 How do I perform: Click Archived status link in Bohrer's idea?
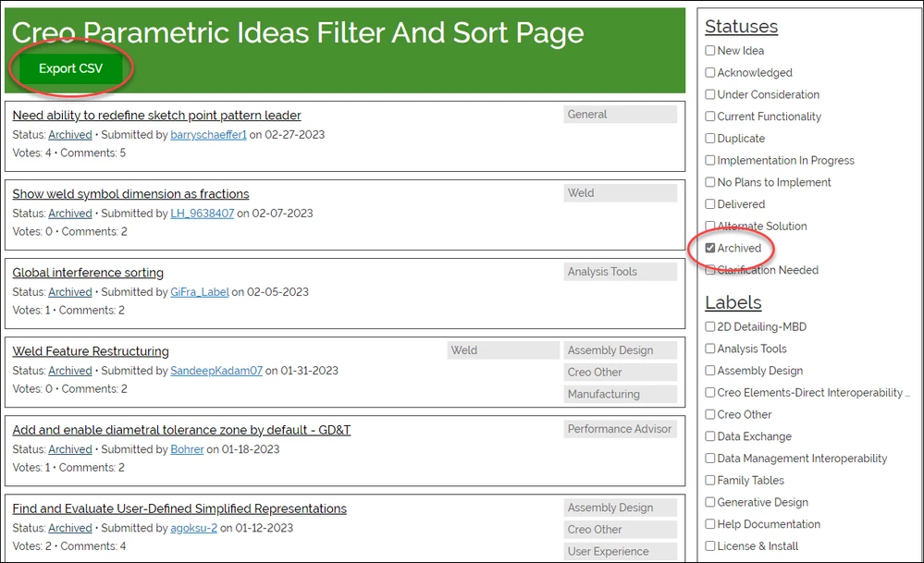click(x=70, y=449)
